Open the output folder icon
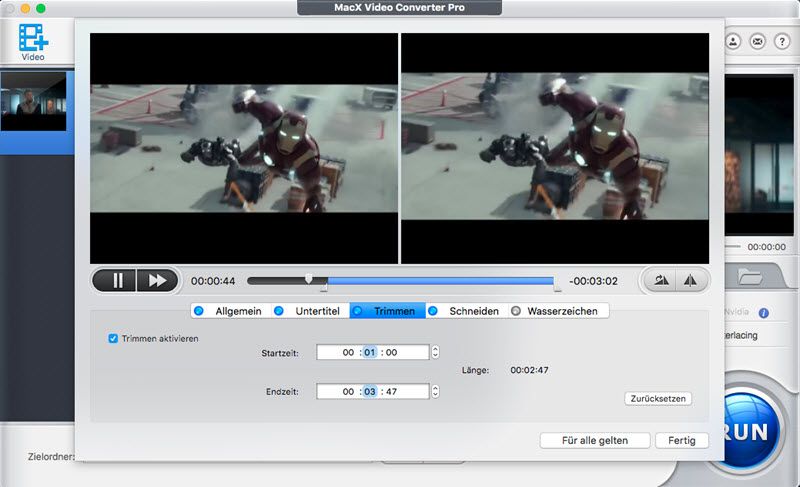The image size is (800, 487). tap(750, 277)
